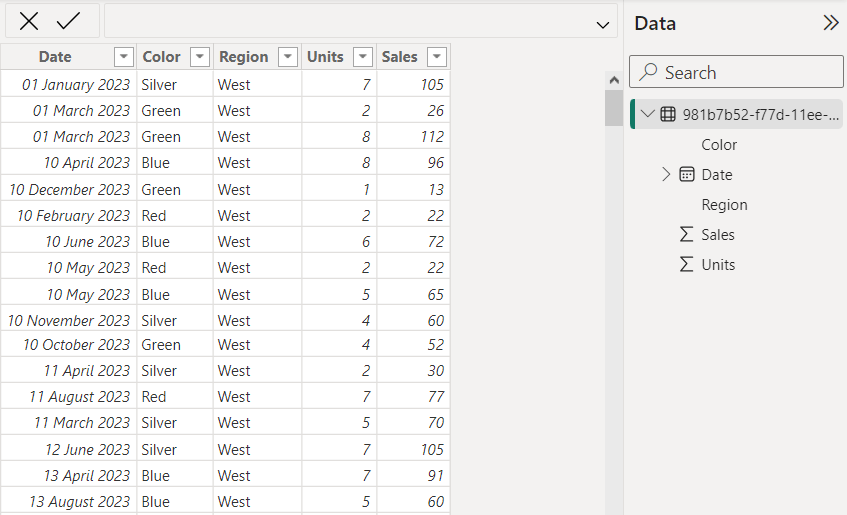This screenshot has height=515, width=847.
Task: Collapse the 981b7b52 table tree node
Action: [x=647, y=114]
